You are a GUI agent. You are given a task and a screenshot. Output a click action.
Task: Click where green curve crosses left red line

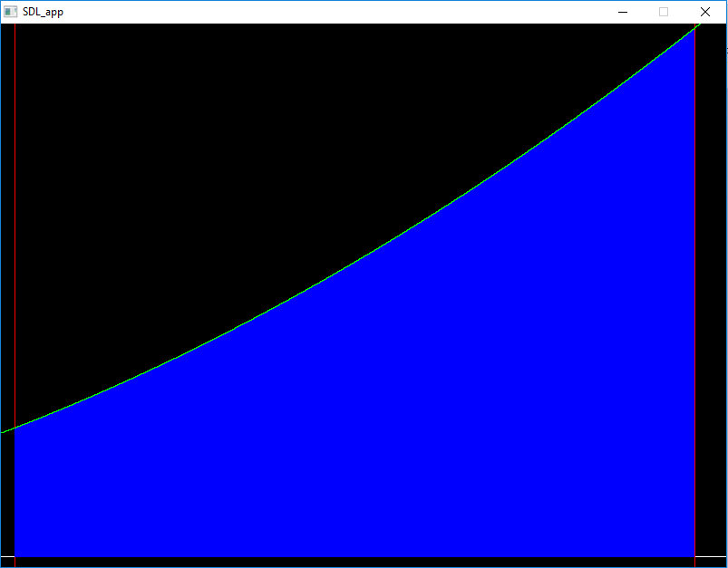coord(15,427)
